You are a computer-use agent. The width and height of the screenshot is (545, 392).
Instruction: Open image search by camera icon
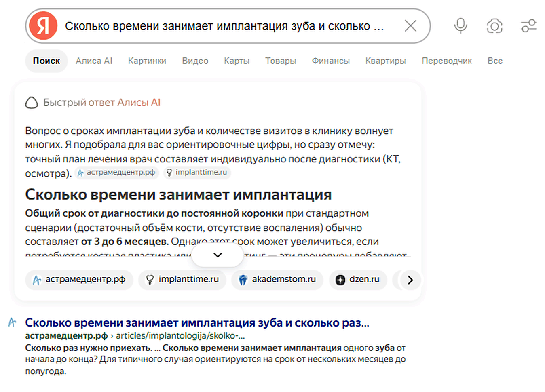(x=494, y=26)
